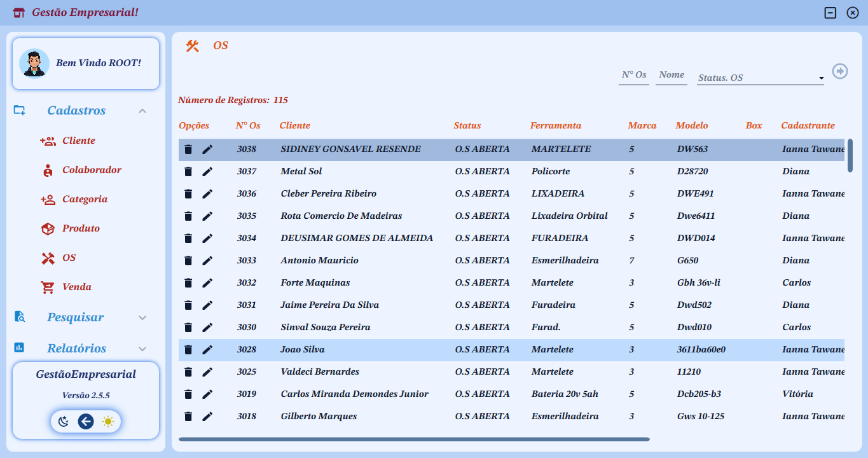Edit the Joao Silva order 3028
This screenshot has height=458, width=868.
pos(207,350)
